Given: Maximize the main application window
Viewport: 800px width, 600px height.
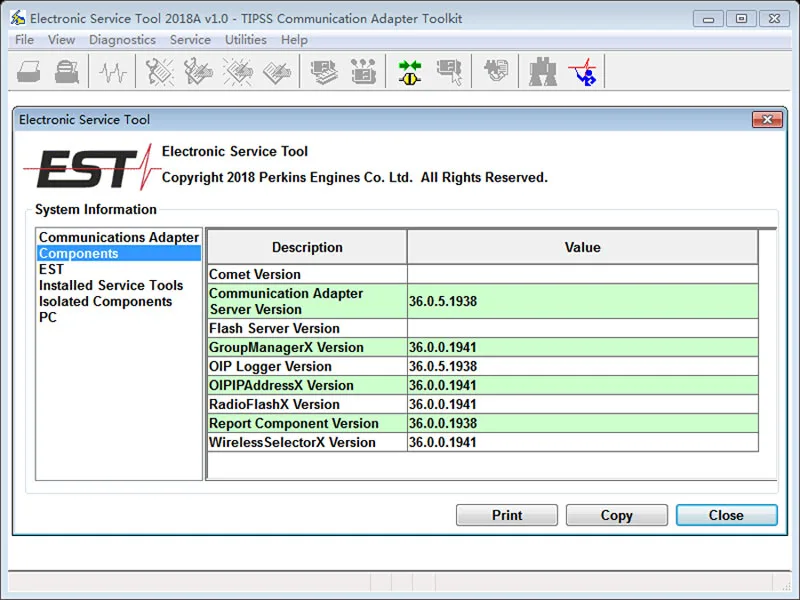Looking at the screenshot, I should coord(741,19).
